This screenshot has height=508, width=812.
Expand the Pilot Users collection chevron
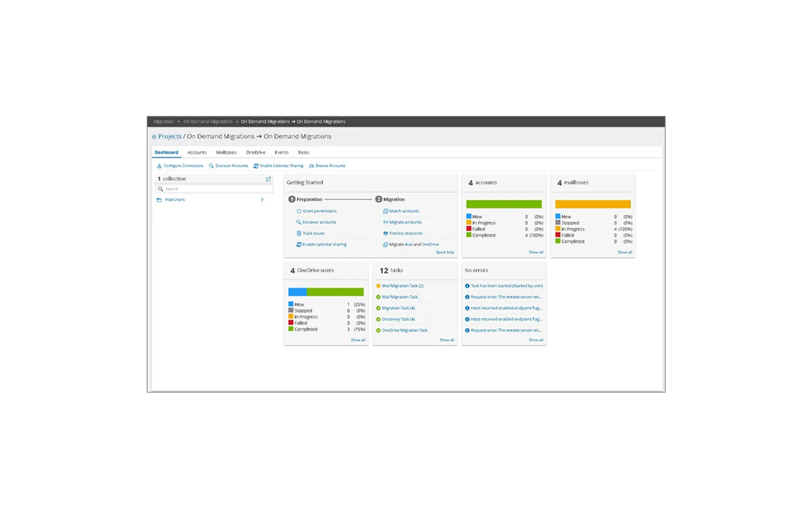click(262, 200)
